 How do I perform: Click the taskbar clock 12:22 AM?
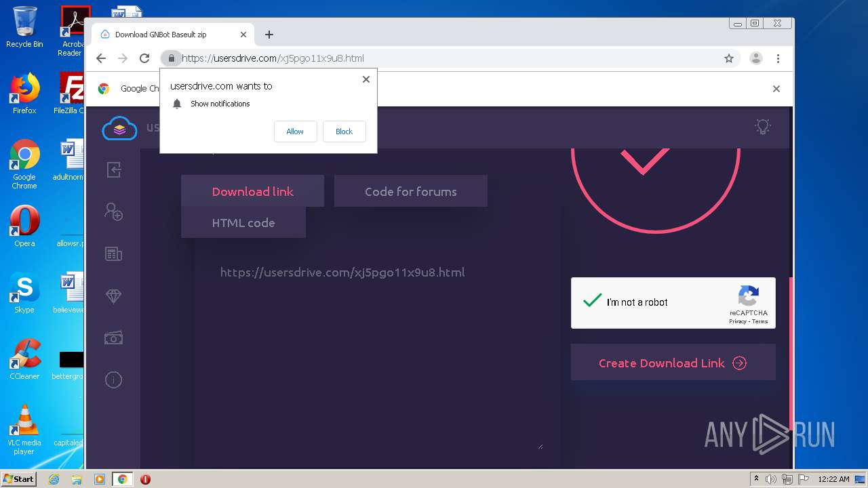click(x=833, y=479)
